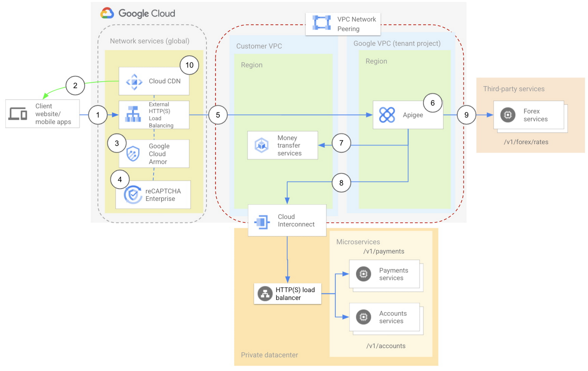Image resolution: width=588 pixels, height=371 pixels.
Task: Click the Forex services chip icon
Action: pos(508,115)
